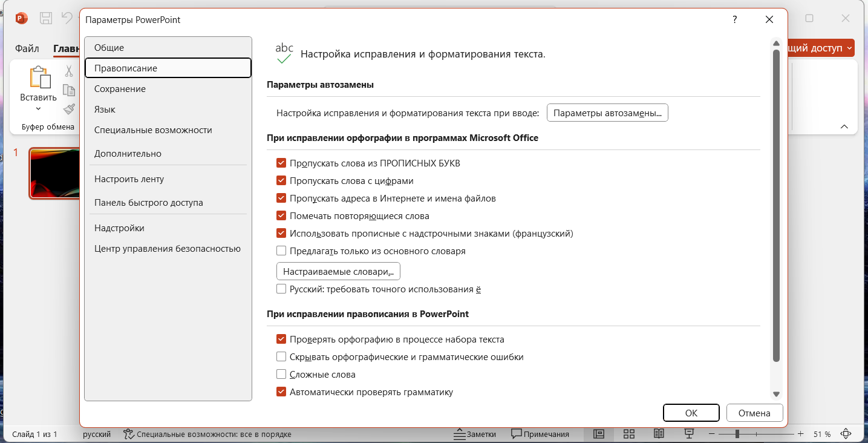The image size is (868, 443).
Task: Enable Предлагать только из основного словаря
Action: [x=281, y=251]
